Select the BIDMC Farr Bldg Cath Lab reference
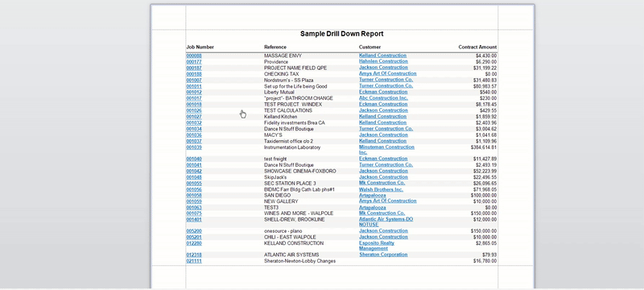The width and height of the screenshot is (644, 290). click(299, 190)
